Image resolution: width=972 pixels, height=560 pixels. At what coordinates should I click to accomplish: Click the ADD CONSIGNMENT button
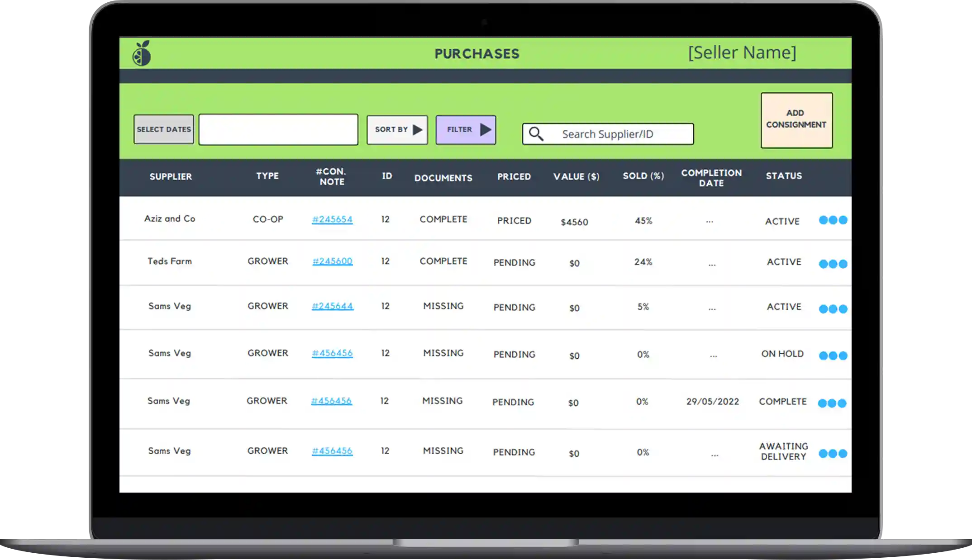pyautogui.click(x=797, y=120)
